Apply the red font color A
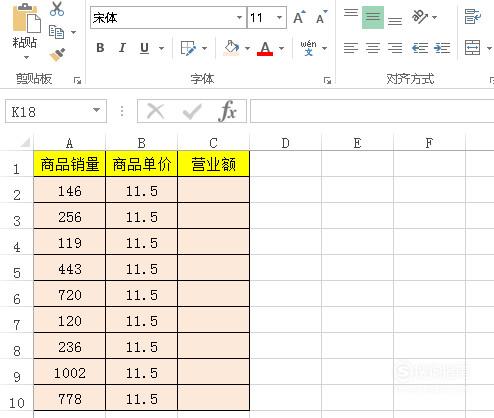The width and height of the screenshot is (494, 418). click(x=265, y=49)
